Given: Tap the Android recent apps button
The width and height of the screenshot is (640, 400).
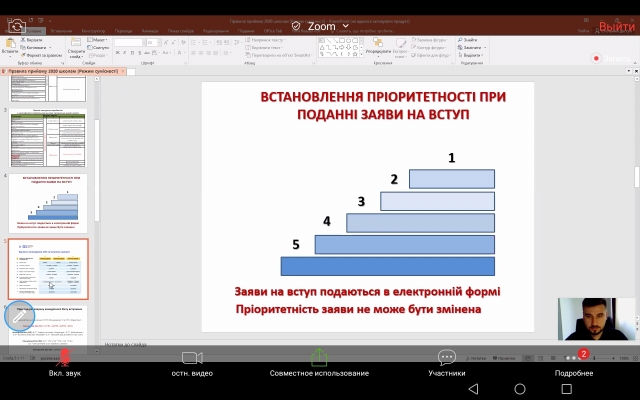Looking at the screenshot, I should click(567, 389).
